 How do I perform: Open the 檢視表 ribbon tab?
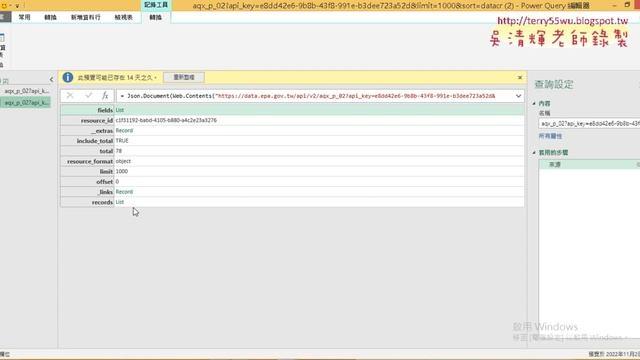click(123, 17)
